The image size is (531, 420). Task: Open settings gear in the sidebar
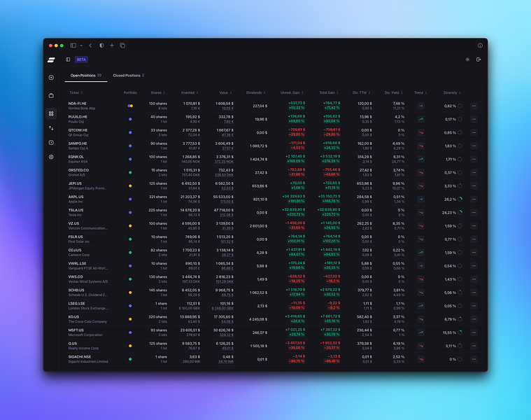coord(51,157)
